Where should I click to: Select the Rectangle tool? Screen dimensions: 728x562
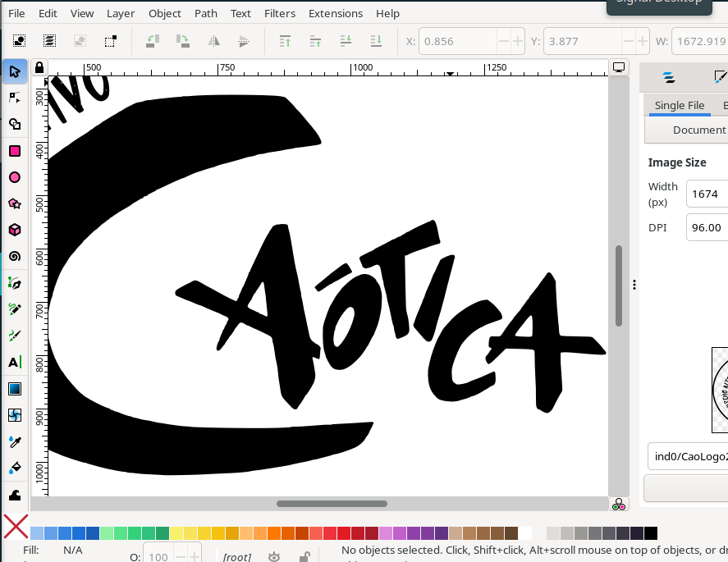coord(15,151)
